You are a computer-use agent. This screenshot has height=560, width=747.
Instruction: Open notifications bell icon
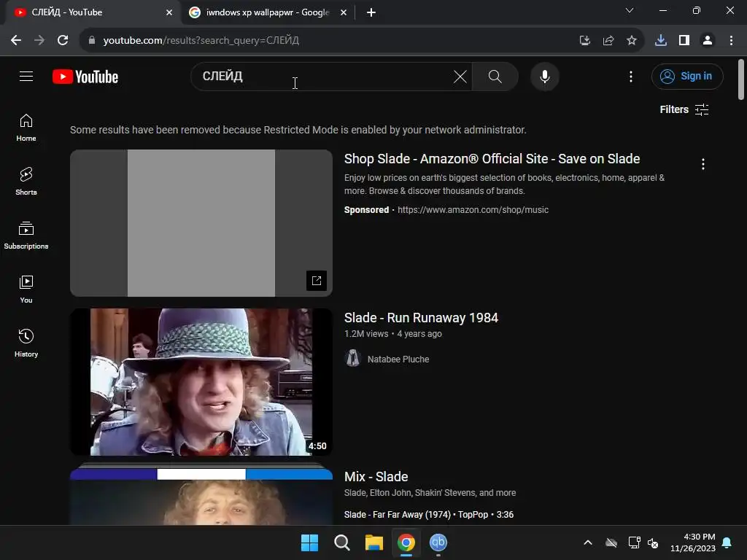[727, 542]
